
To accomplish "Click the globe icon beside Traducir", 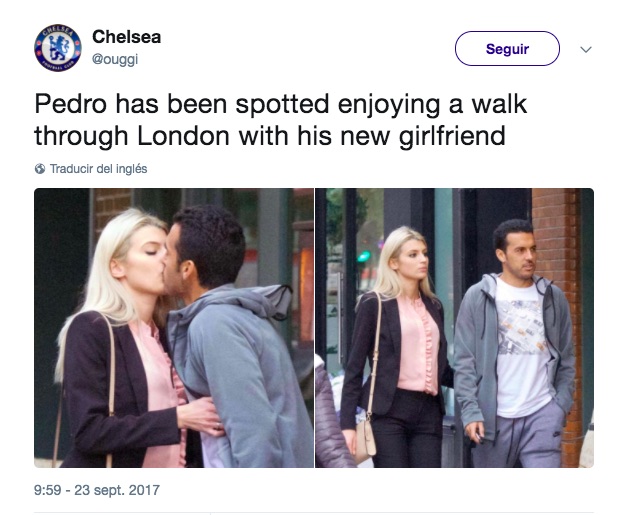I will (x=40, y=169).
